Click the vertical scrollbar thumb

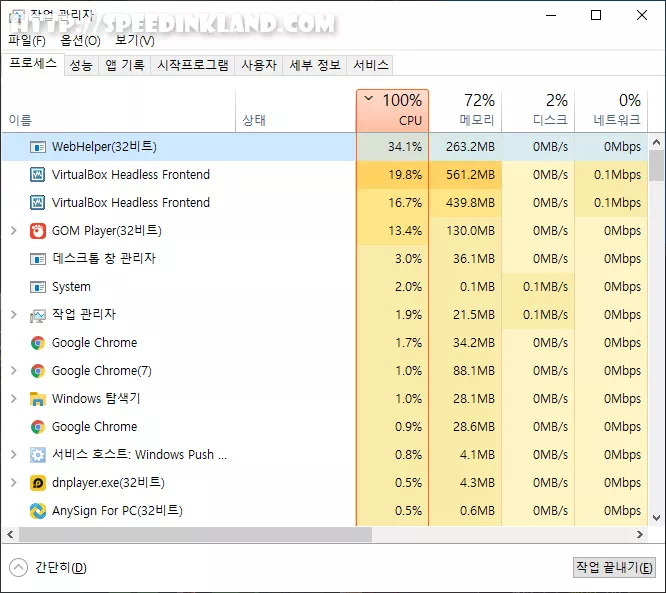pyautogui.click(x=657, y=166)
